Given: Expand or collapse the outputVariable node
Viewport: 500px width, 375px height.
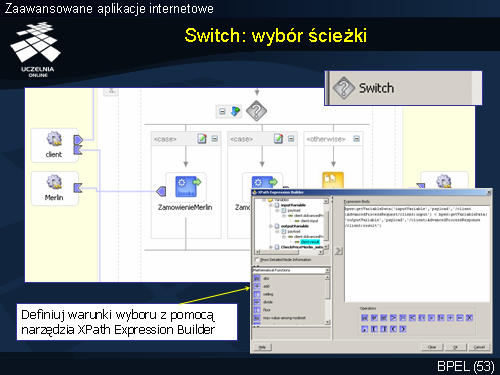Looking at the screenshot, I should coord(271,226).
